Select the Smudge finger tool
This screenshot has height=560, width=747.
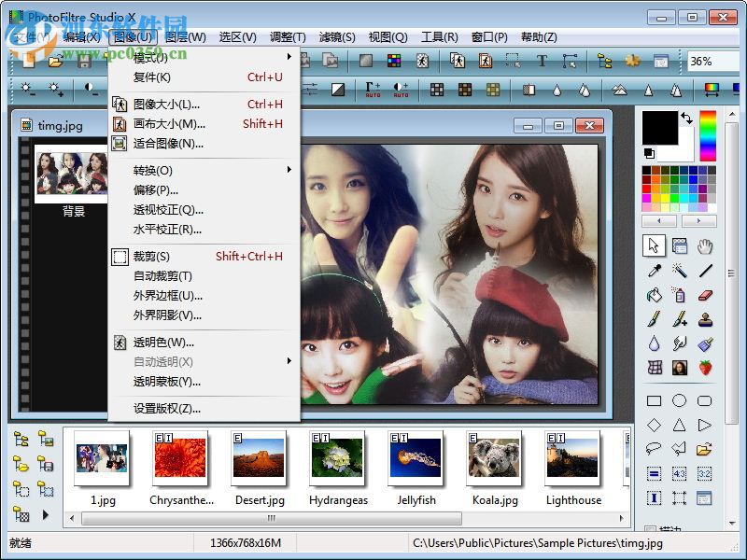pos(679,343)
